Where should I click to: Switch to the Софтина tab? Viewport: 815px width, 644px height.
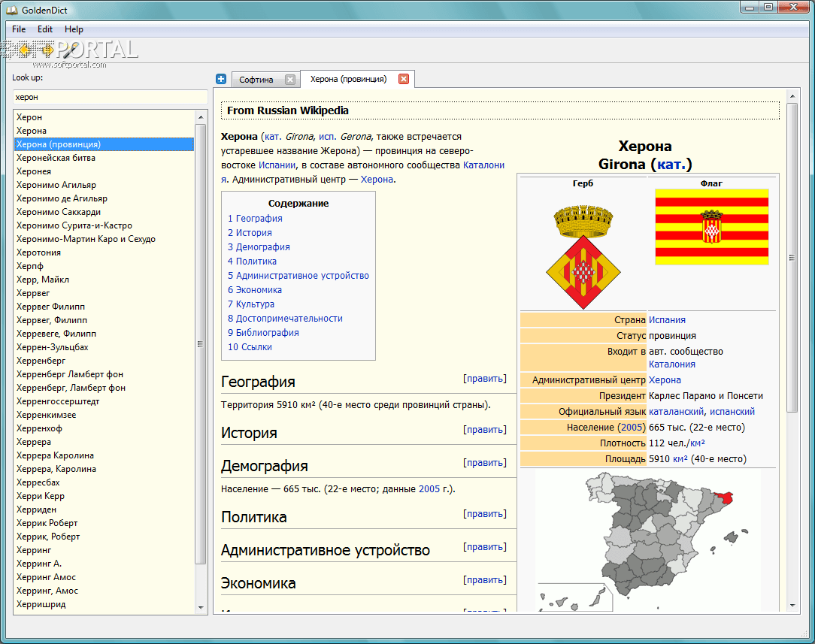point(256,80)
